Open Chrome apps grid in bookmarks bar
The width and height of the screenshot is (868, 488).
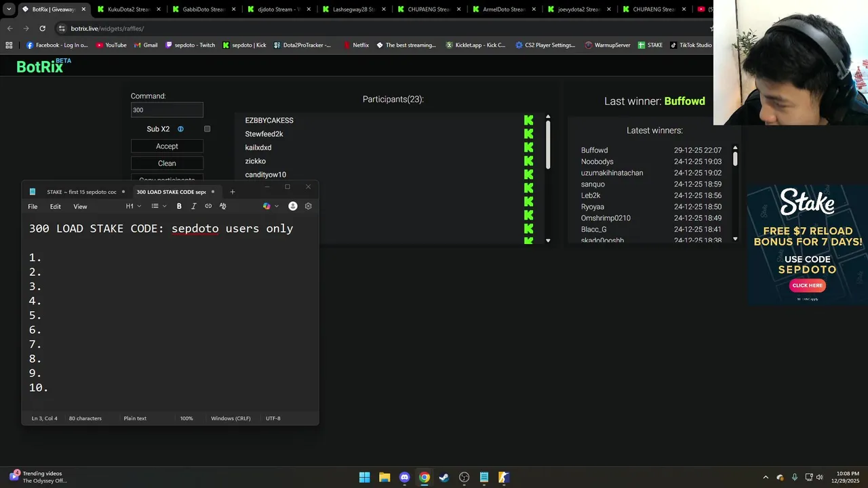tap(9, 45)
